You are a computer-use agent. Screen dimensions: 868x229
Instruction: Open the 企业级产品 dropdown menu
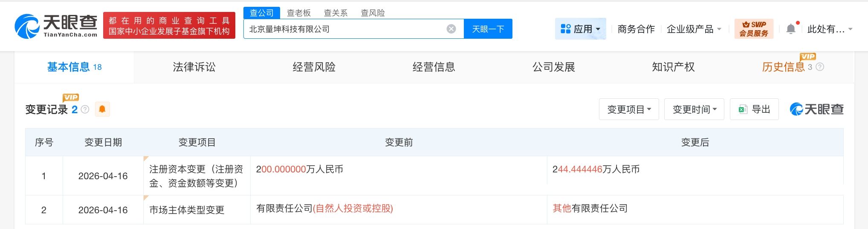click(x=694, y=29)
